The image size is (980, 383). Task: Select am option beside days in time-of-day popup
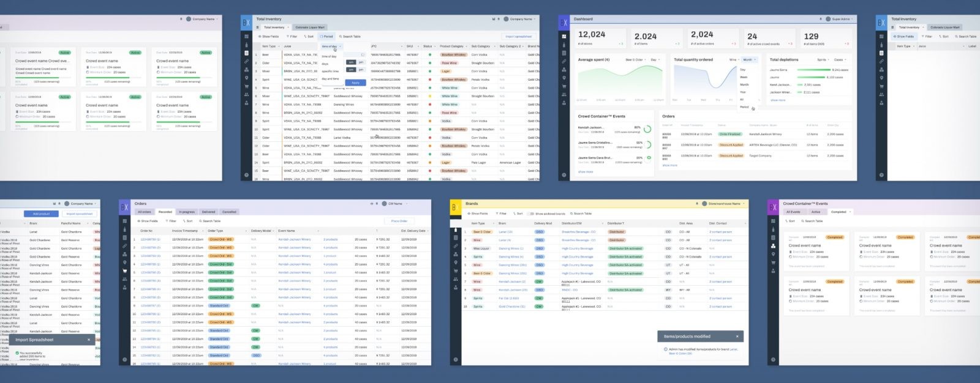click(x=351, y=62)
